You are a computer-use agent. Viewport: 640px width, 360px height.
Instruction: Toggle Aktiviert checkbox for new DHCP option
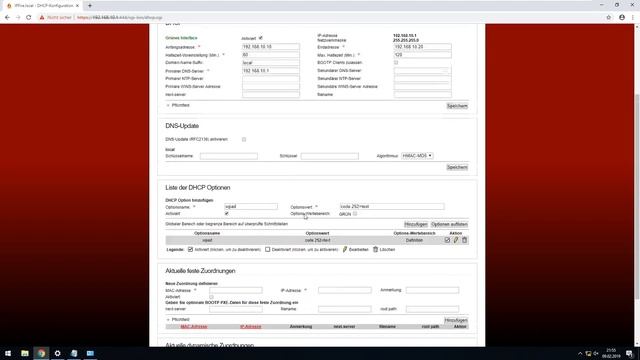pyautogui.click(x=227, y=213)
